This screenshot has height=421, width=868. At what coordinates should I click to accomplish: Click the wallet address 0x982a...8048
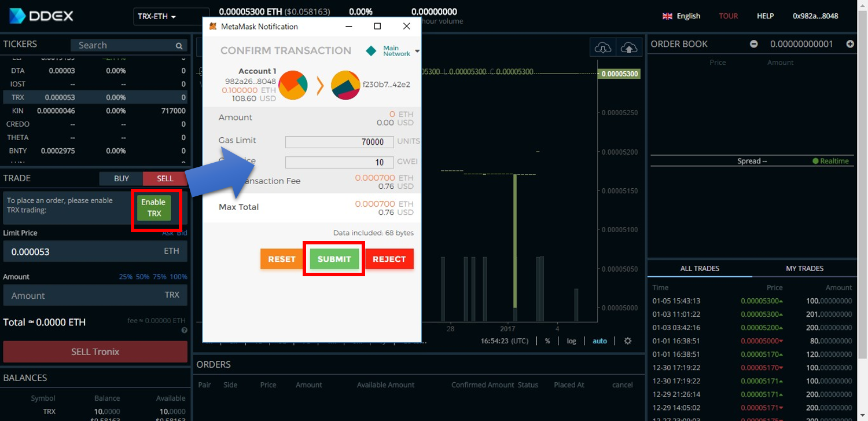(815, 16)
